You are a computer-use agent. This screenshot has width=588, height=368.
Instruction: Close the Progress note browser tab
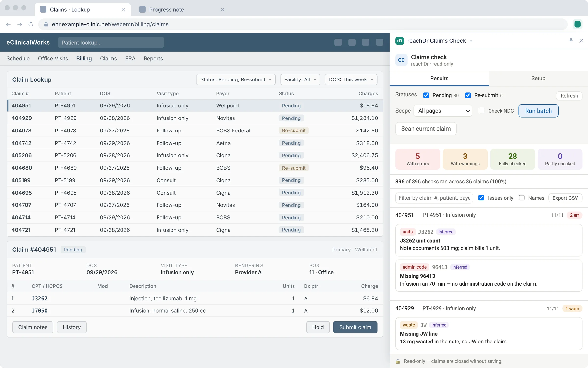[222, 10]
